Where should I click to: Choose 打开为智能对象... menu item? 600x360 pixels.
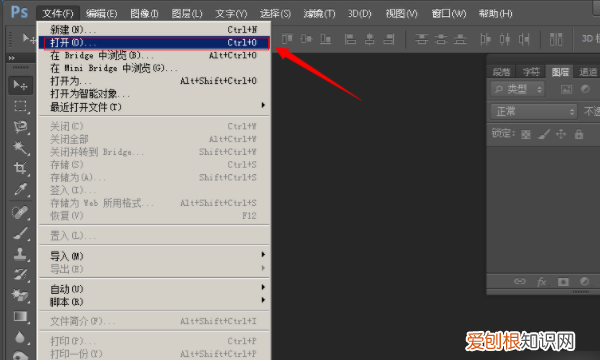tap(154, 94)
